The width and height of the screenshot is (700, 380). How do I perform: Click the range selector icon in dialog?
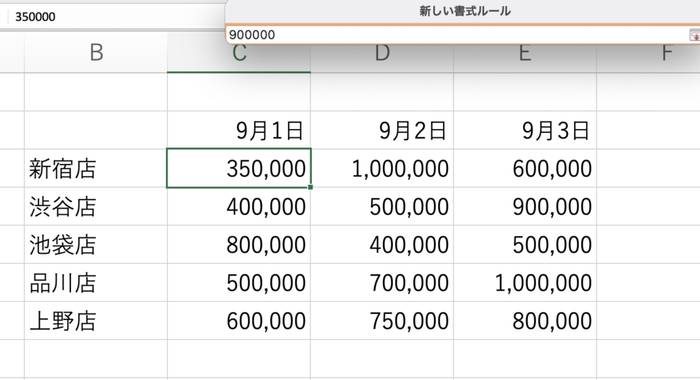pyautogui.click(x=695, y=35)
